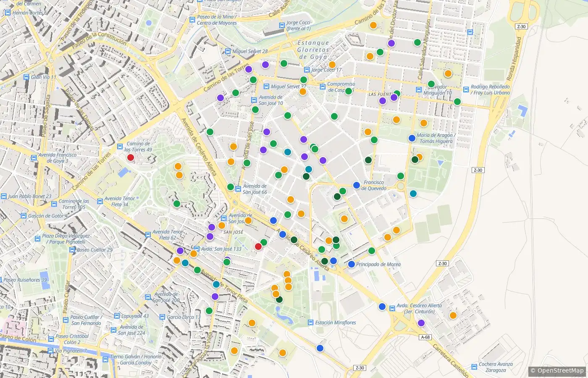The height and width of the screenshot is (378, 588).
Task: Click the Avenida Francisco de Goya 3 stop icon
Action: tap(34, 157)
